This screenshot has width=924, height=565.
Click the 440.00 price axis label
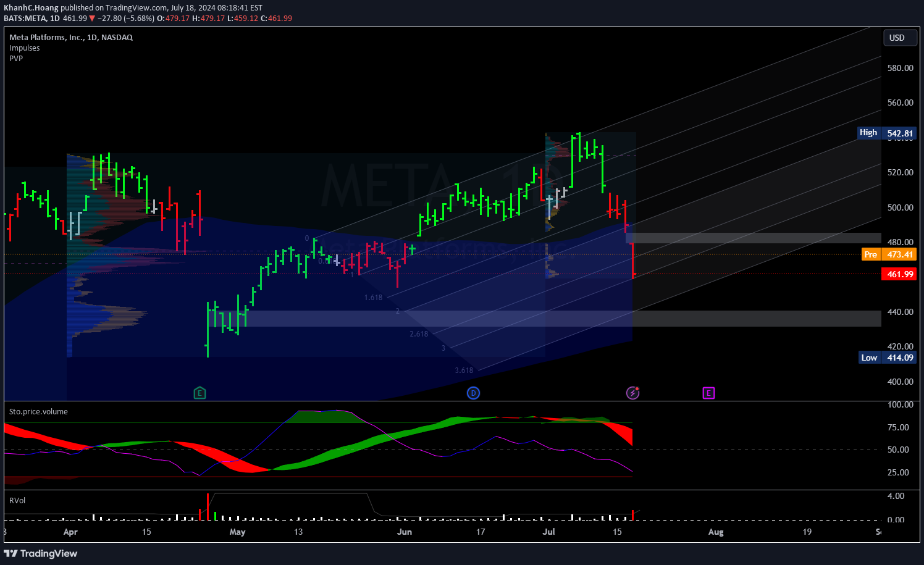click(x=900, y=312)
